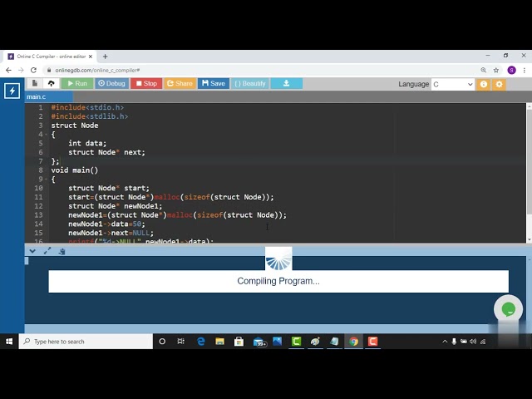Click the Type here to search box

coord(86,342)
